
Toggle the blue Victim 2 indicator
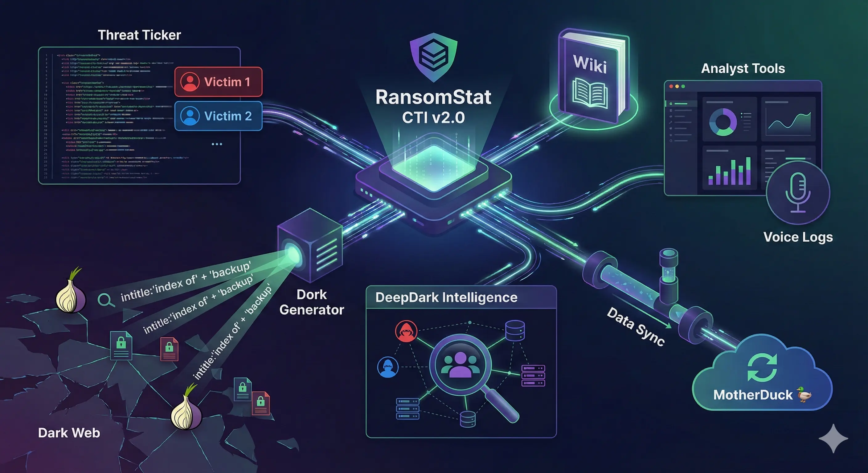[x=218, y=116]
